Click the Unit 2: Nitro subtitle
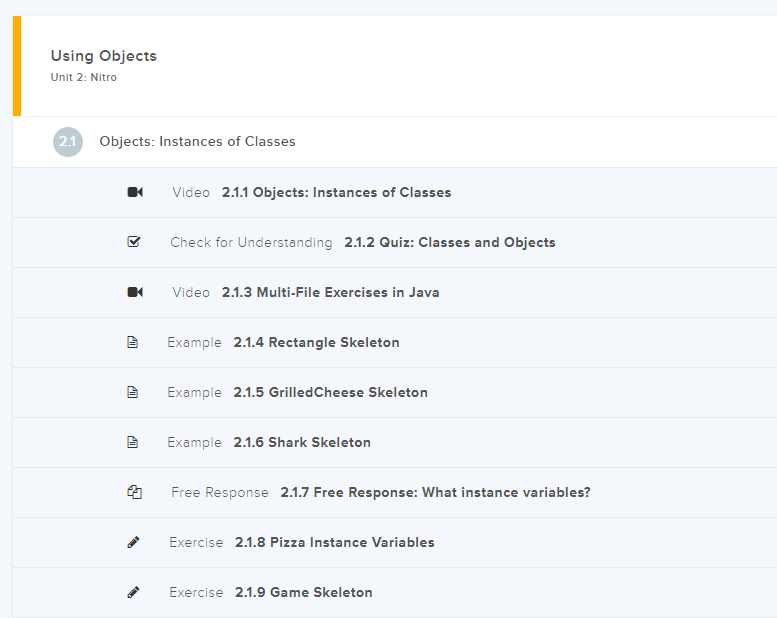 [84, 78]
